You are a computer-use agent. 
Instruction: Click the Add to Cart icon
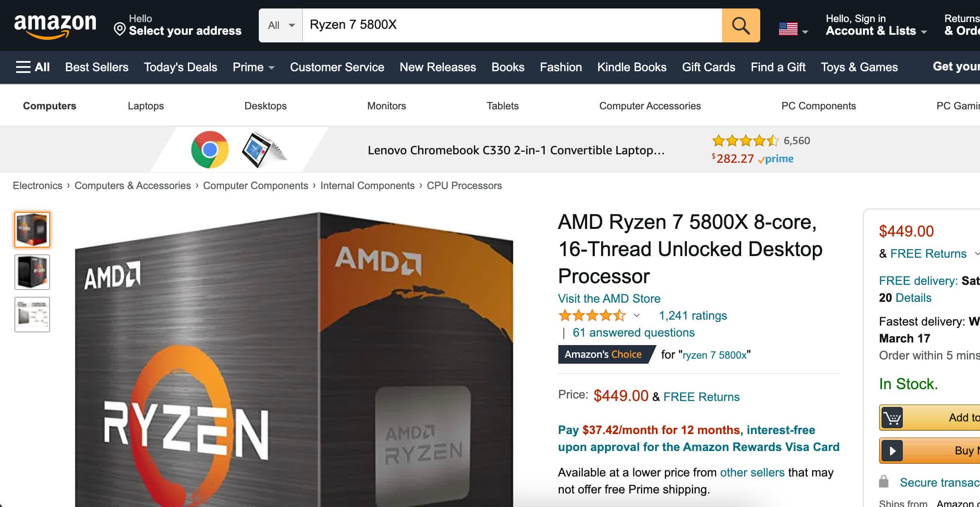click(x=892, y=418)
